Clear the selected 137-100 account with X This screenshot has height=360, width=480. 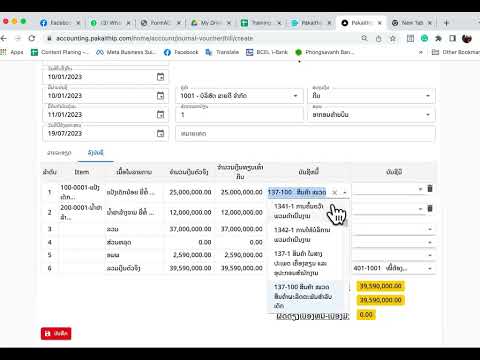tap(335, 192)
